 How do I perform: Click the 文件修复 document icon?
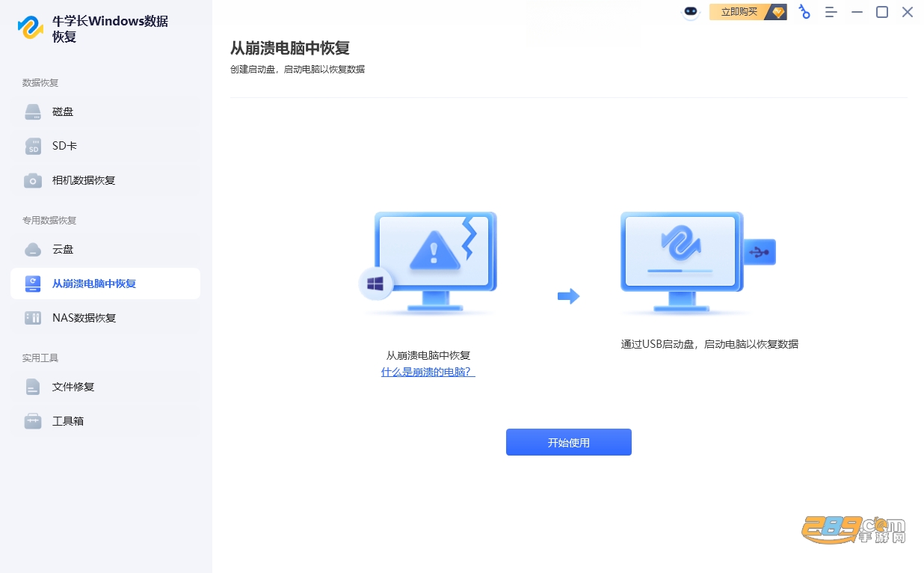coord(33,387)
